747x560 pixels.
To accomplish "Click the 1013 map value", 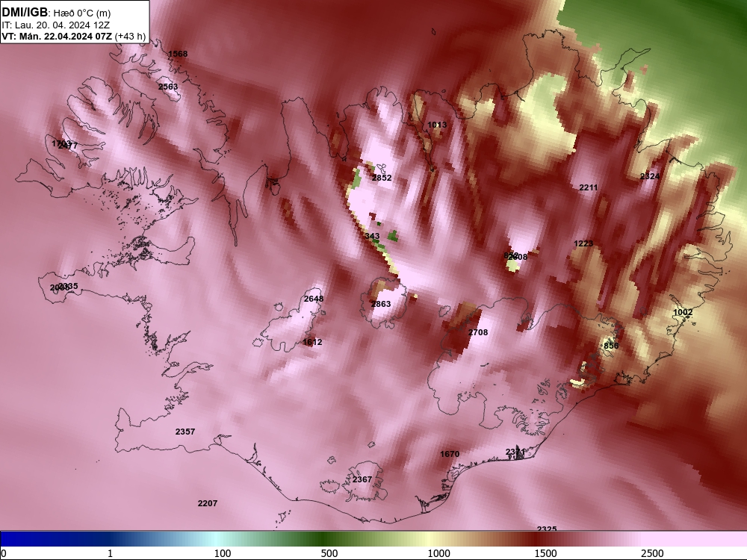I will (437, 125).
